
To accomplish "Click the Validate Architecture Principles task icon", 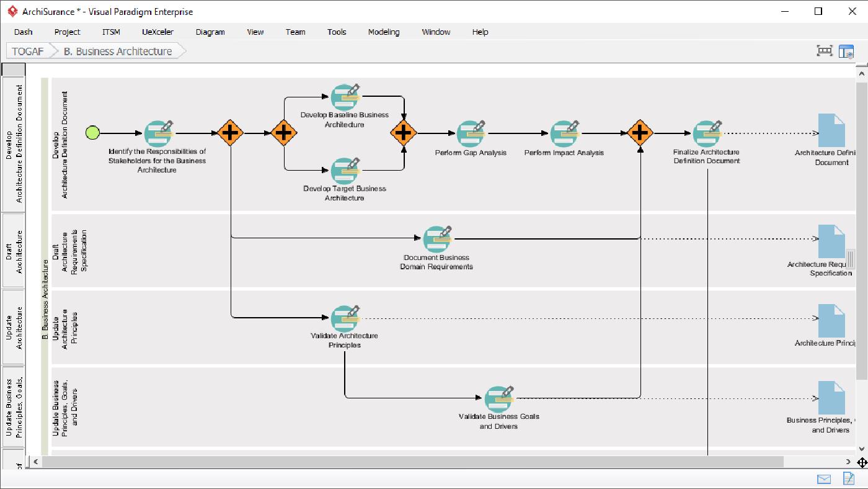I will (344, 318).
